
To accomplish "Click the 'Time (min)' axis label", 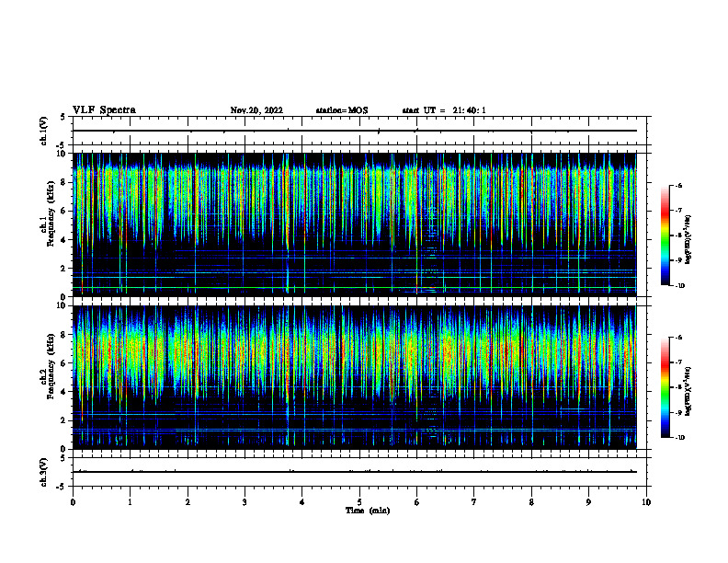I will coord(368,511).
